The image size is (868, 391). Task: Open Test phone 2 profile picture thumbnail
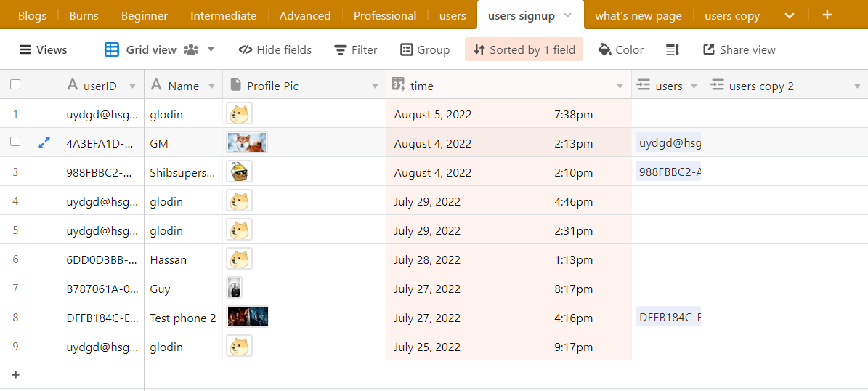coord(248,318)
